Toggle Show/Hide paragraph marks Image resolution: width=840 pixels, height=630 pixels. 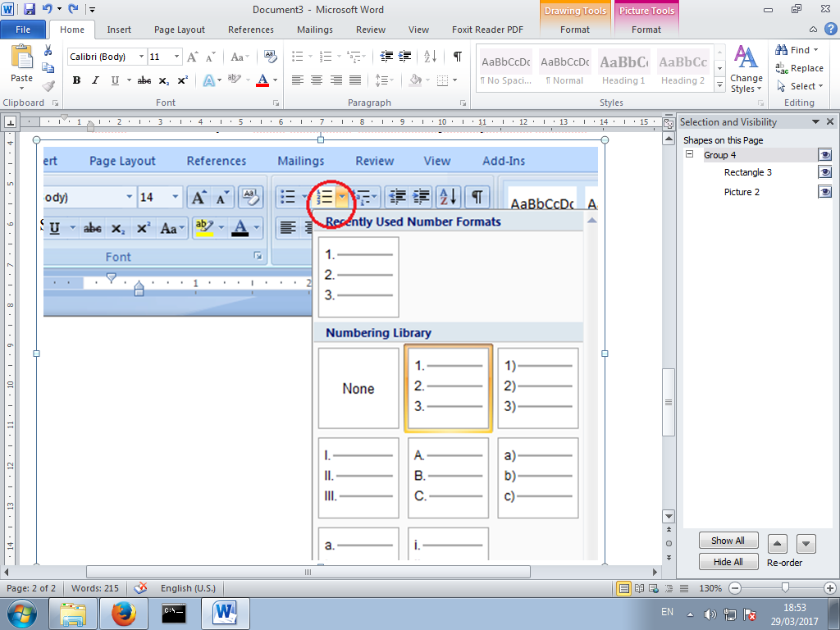point(456,57)
